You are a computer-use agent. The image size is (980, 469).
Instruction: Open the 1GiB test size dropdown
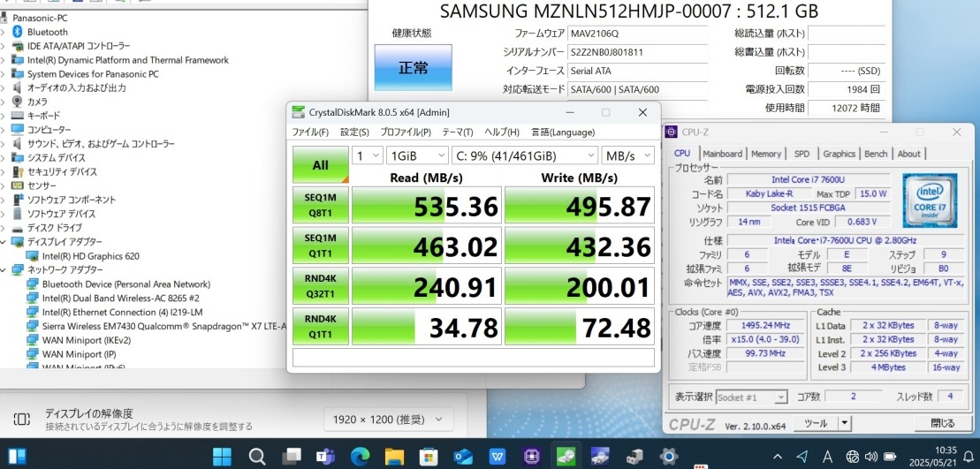click(417, 155)
